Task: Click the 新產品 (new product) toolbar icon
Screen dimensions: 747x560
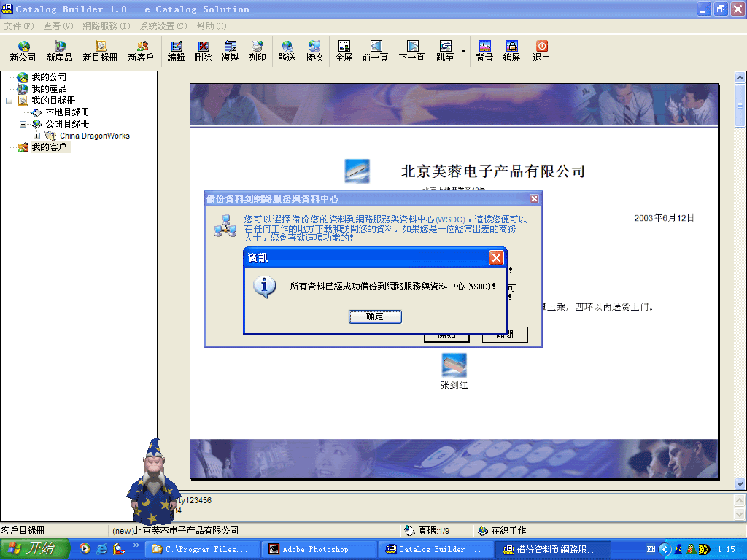Action: pos(60,51)
